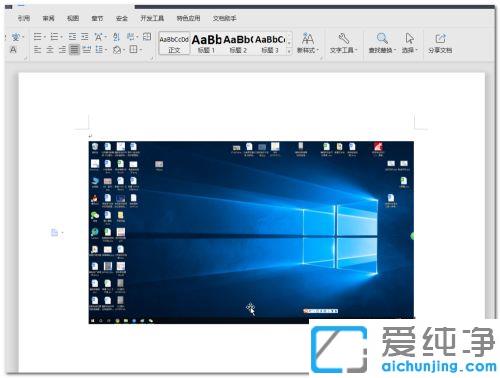Center-align the paragraph
500x378 pixels.
50,50
